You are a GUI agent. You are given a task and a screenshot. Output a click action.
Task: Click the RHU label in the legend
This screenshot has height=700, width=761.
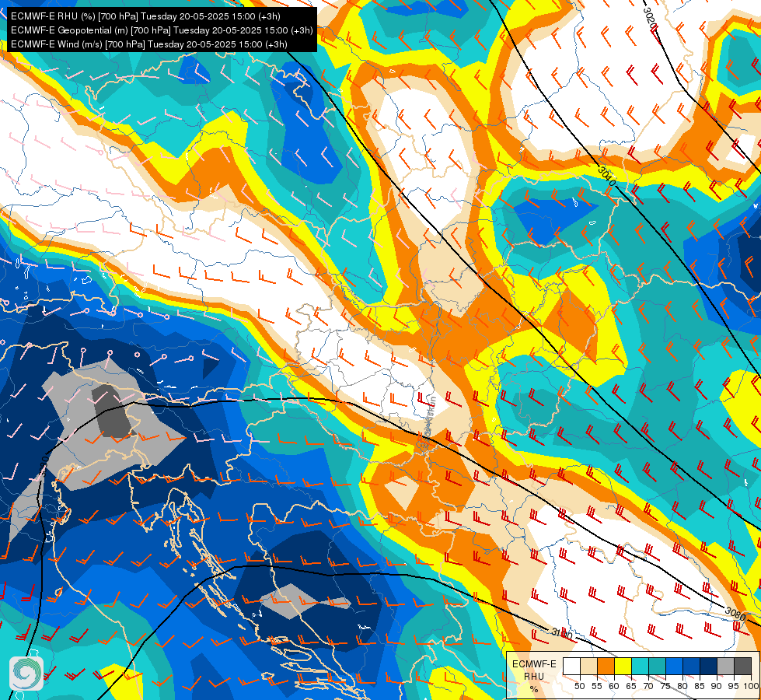[534, 677]
